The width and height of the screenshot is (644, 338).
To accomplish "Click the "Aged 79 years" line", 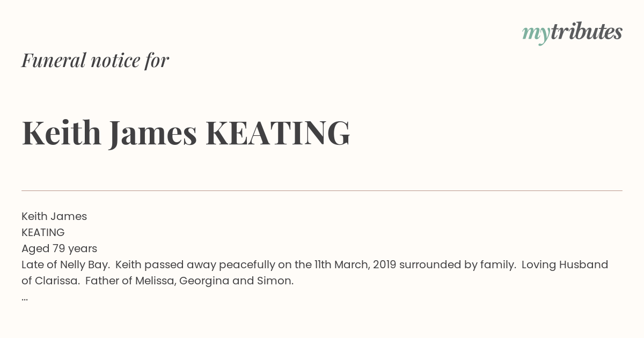I will (59, 248).
